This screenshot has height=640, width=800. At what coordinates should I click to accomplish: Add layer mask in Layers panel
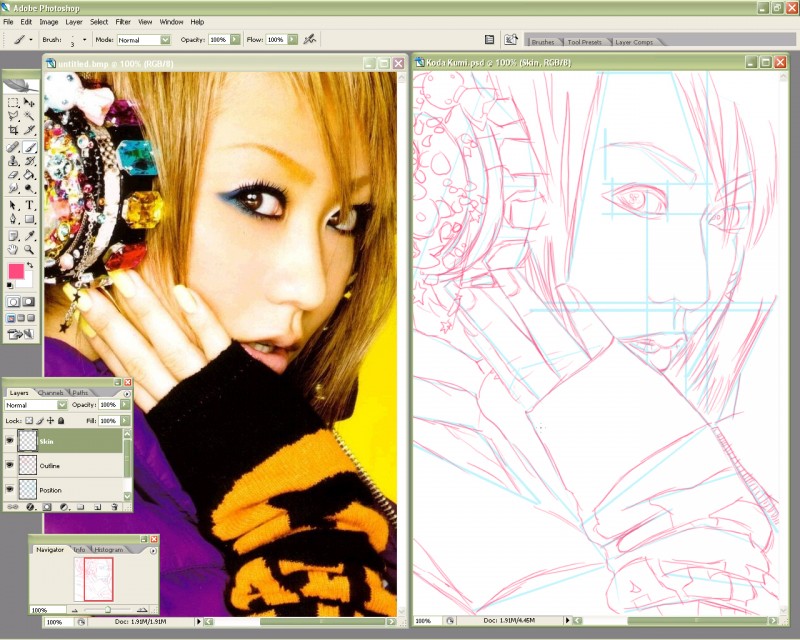(x=47, y=507)
